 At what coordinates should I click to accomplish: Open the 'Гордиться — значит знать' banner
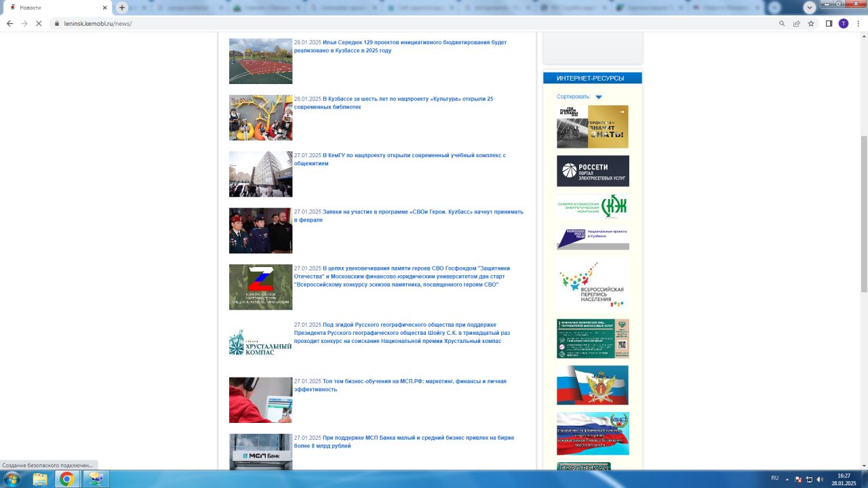[593, 127]
